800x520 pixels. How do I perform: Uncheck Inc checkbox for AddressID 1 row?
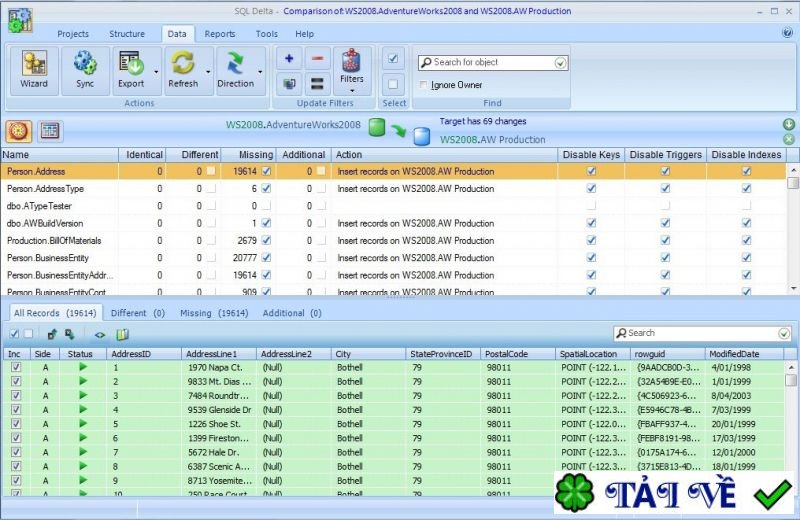tap(15, 367)
